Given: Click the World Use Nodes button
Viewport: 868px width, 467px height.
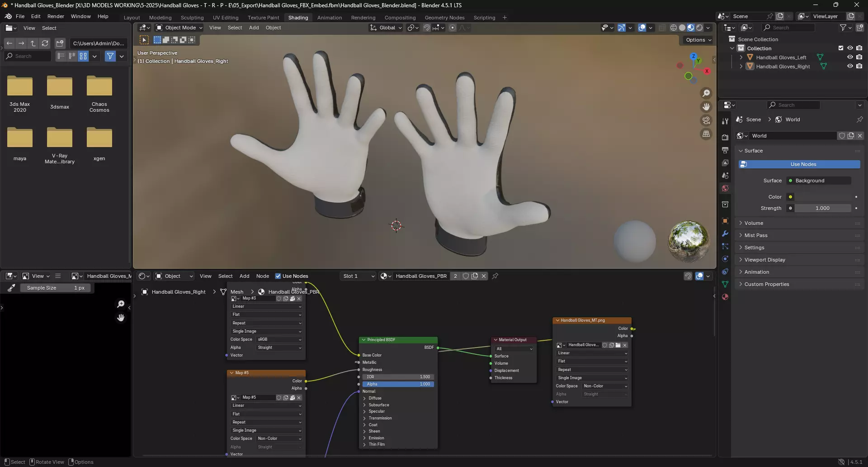Looking at the screenshot, I should [799, 164].
